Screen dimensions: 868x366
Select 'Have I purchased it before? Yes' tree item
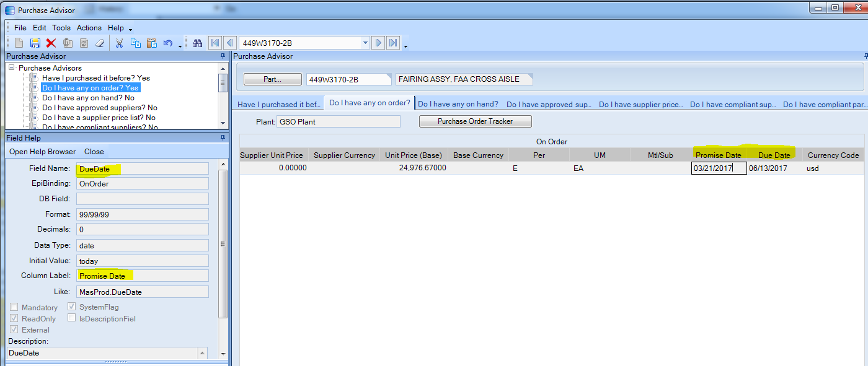click(96, 78)
